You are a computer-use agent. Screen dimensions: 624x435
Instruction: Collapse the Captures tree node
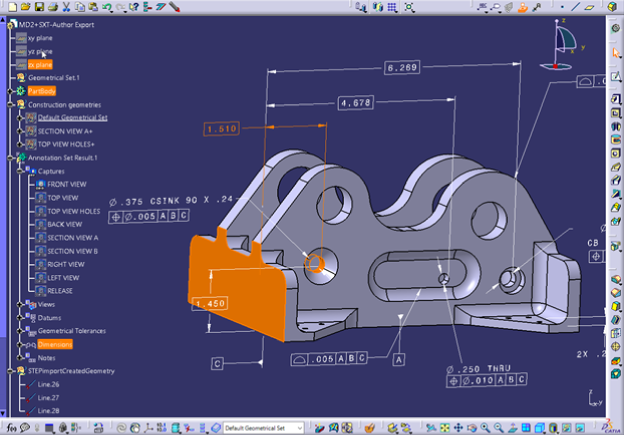point(19,171)
